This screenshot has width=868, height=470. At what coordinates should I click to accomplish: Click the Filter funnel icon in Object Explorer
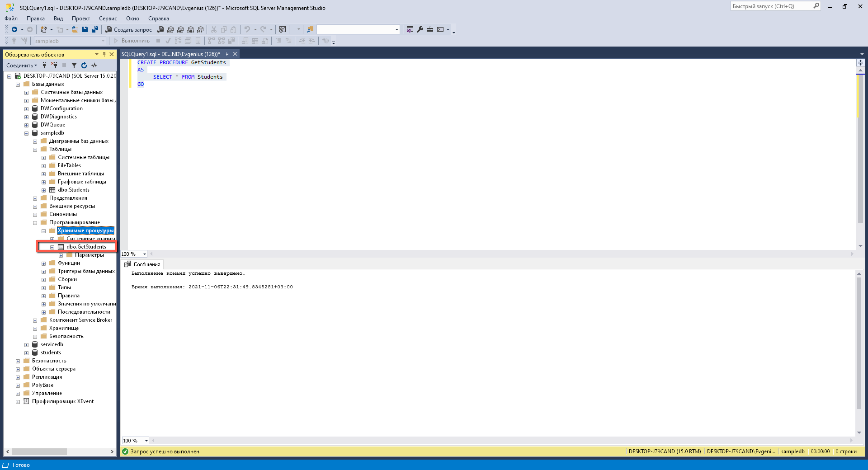tap(74, 66)
